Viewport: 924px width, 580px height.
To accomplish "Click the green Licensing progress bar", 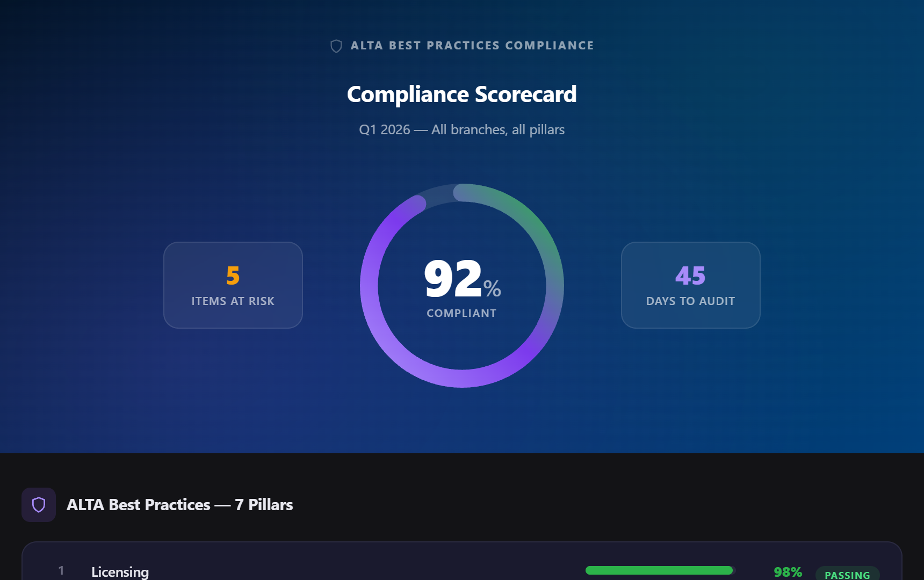I will (659, 571).
